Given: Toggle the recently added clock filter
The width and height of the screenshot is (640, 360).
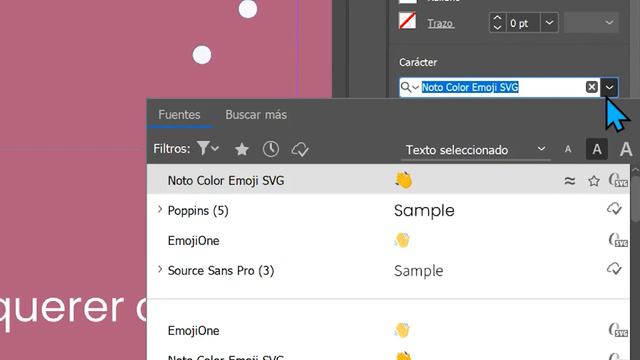Looking at the screenshot, I should coord(271,149).
